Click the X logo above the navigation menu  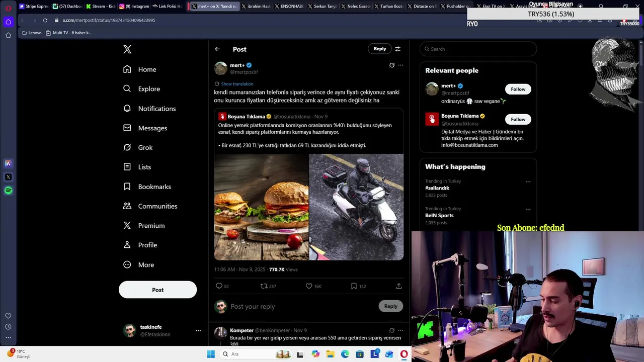[127, 49]
